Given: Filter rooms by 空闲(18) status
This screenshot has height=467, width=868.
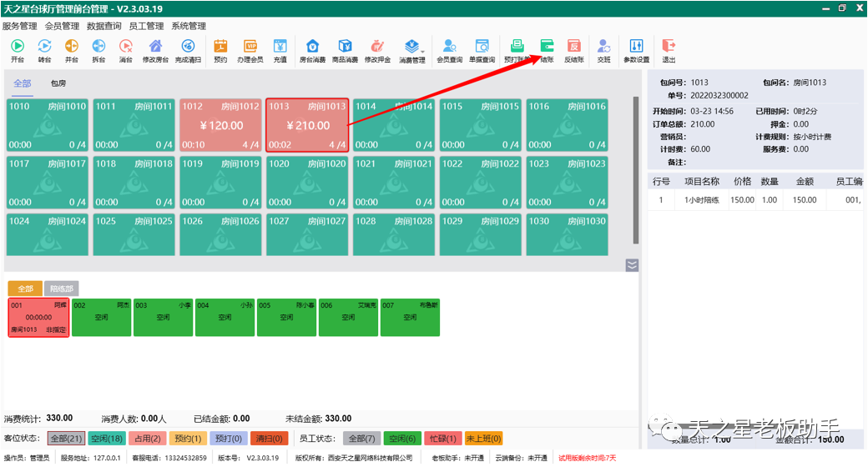Looking at the screenshot, I should tap(107, 439).
